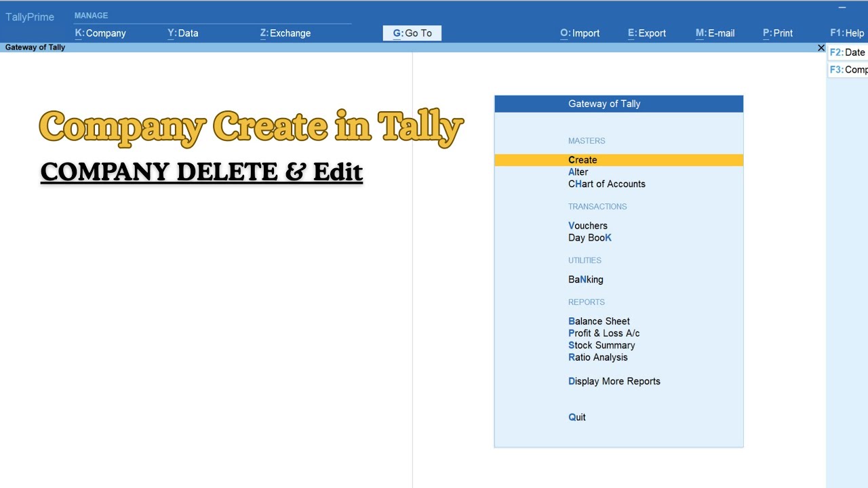Image resolution: width=868 pixels, height=488 pixels.
Task: Open Balance Sheet report
Action: coord(599,321)
